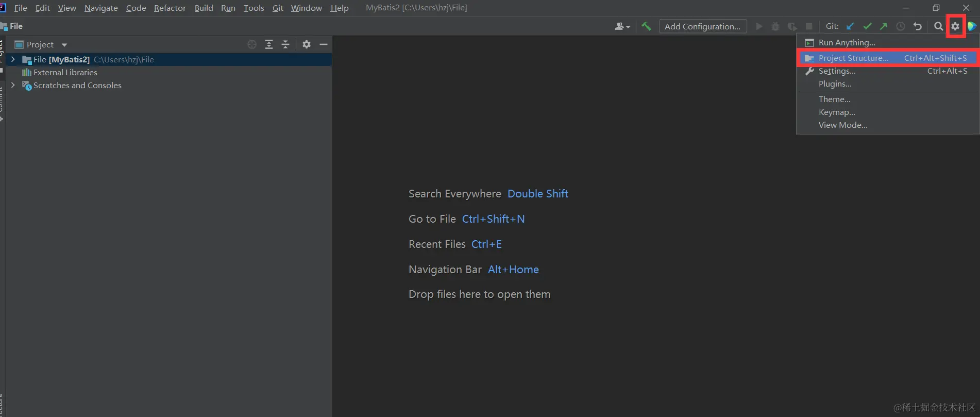Screen dimensions: 980x417
Task: Choose Run Anything... from the popup
Action: tap(888, 43)
